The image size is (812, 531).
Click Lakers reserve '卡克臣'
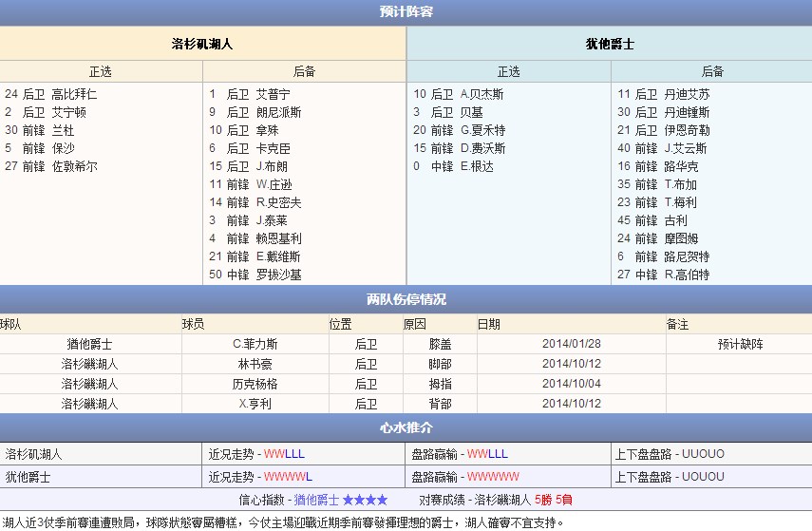(273, 148)
